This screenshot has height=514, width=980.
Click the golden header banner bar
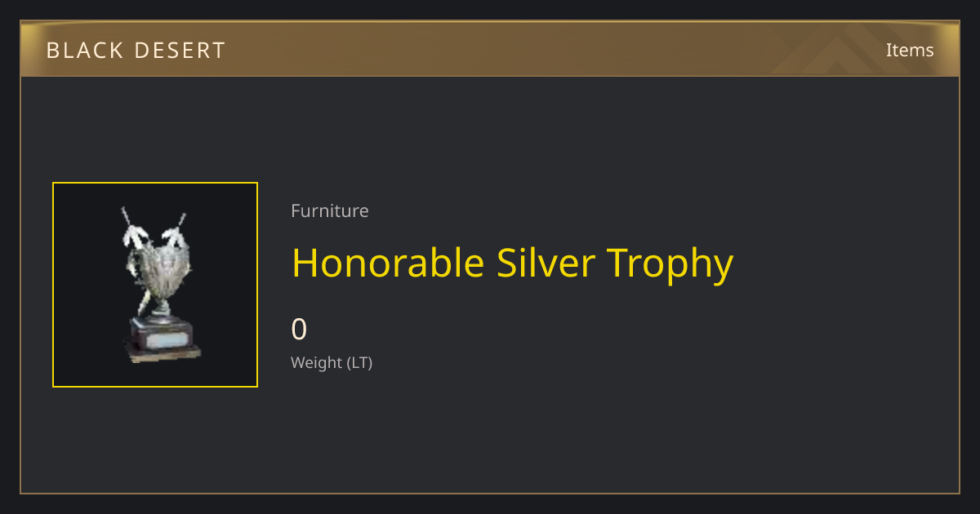coord(490,49)
